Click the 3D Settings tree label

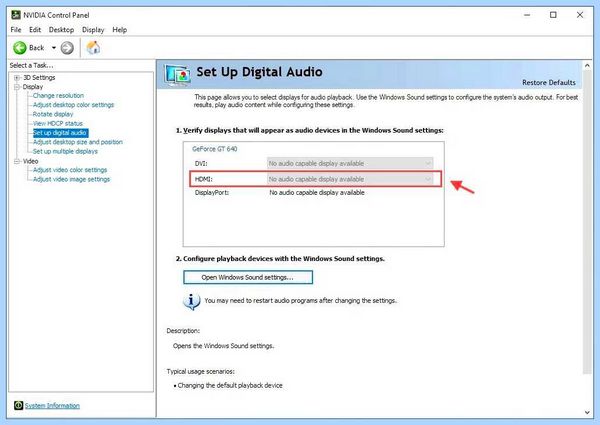coord(39,78)
